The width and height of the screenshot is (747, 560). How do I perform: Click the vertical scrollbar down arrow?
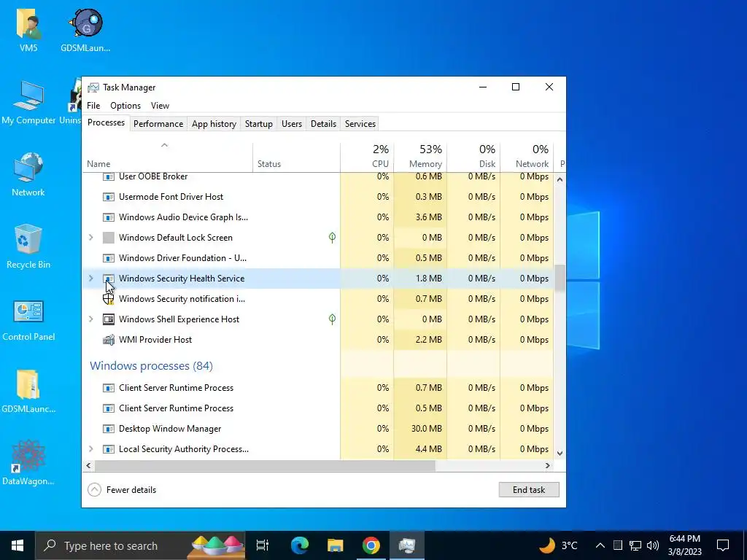[560, 454]
